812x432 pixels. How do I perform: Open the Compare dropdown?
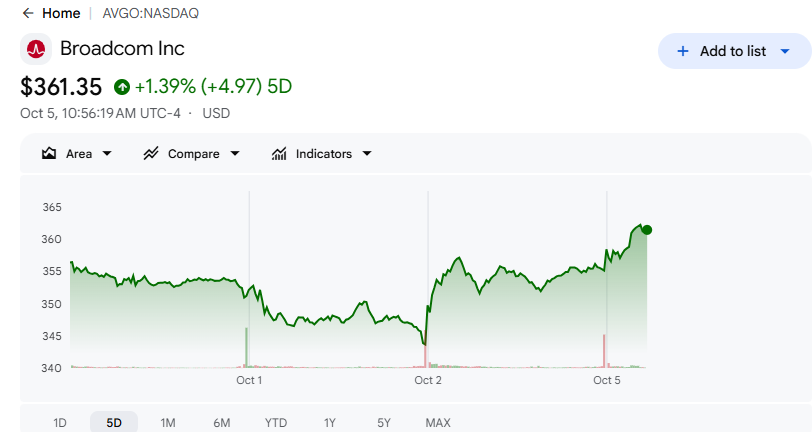(x=192, y=153)
